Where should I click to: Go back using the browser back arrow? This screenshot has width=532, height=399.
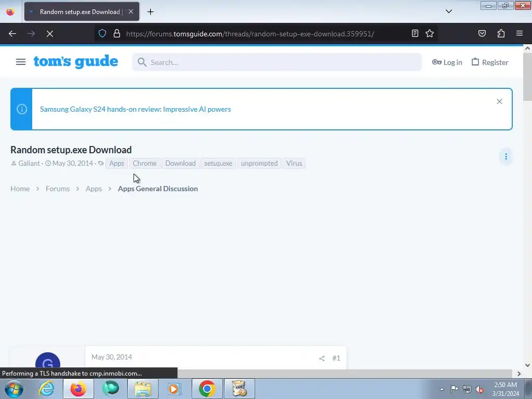[x=12, y=34]
